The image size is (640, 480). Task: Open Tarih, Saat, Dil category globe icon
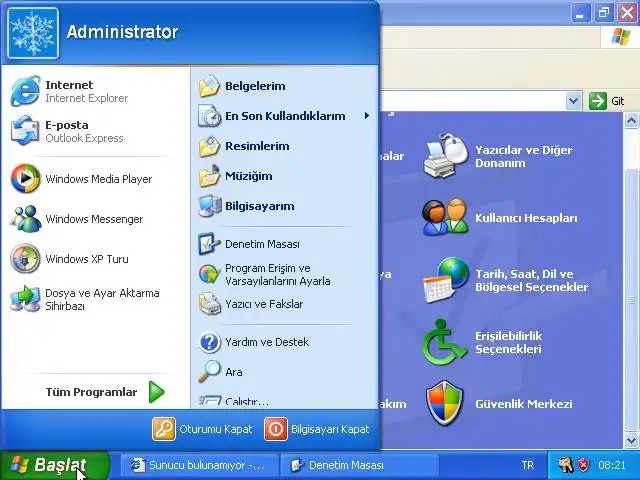(445, 280)
